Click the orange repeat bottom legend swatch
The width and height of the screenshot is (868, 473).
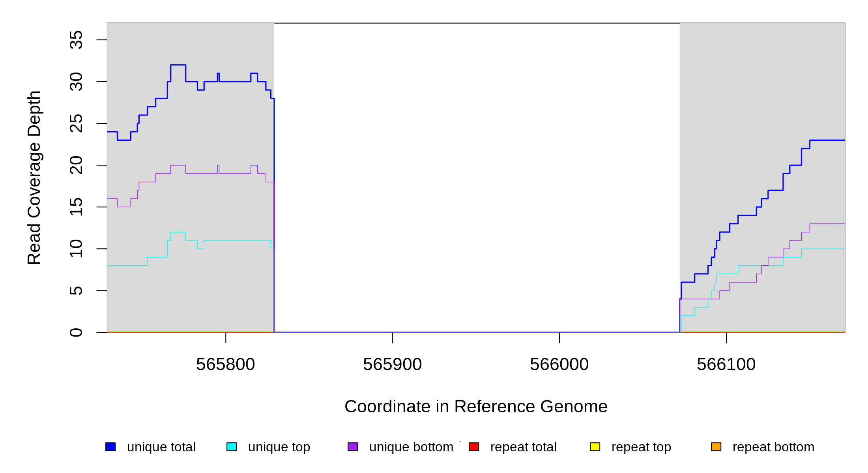[716, 447]
